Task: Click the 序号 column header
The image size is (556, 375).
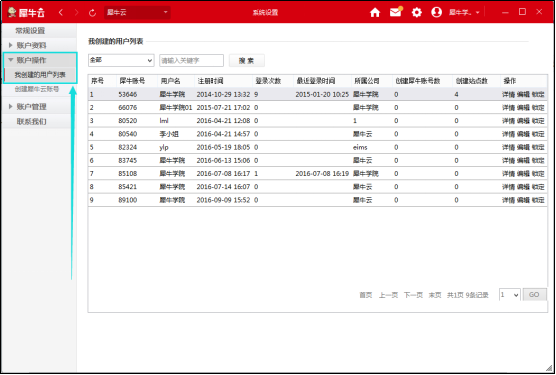Action: [97, 81]
